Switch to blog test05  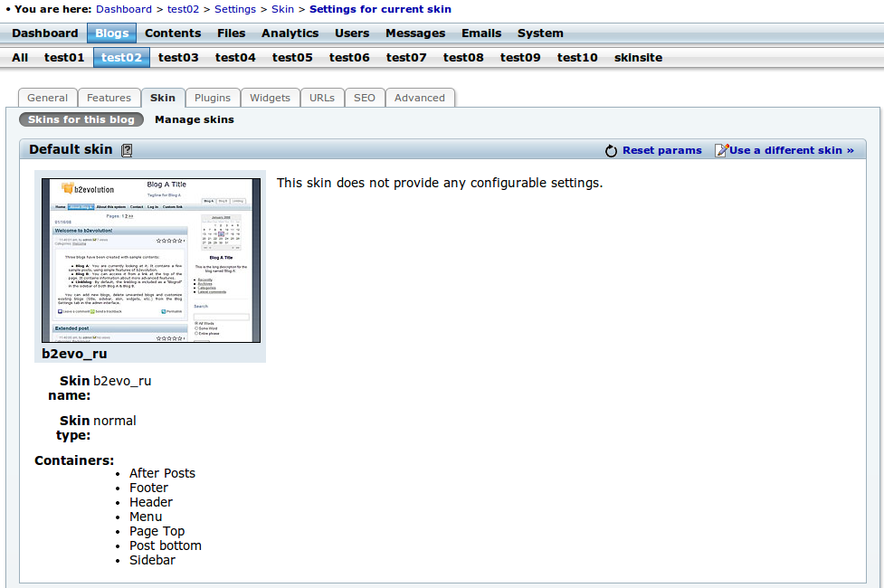click(x=292, y=58)
